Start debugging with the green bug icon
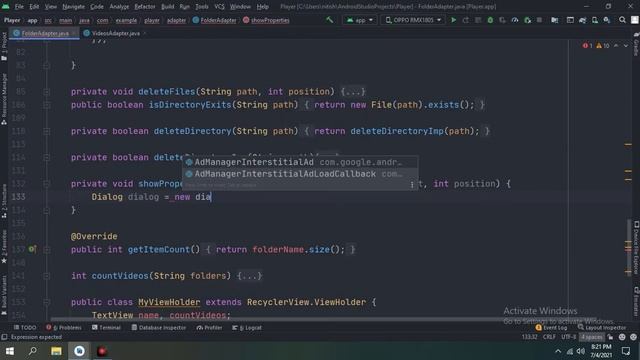This screenshot has width=640, height=360. point(490,20)
